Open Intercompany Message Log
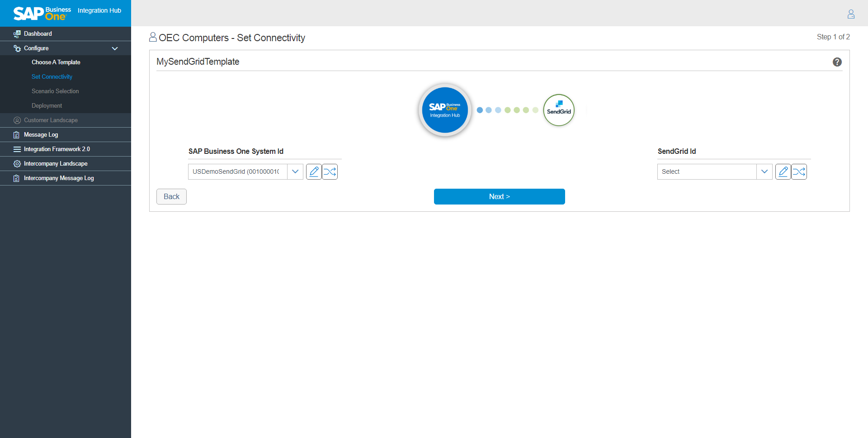Screen dimensions: 868x438 59,178
